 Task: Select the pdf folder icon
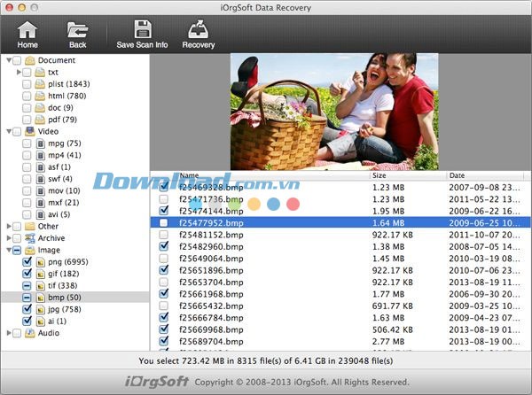click(x=40, y=120)
